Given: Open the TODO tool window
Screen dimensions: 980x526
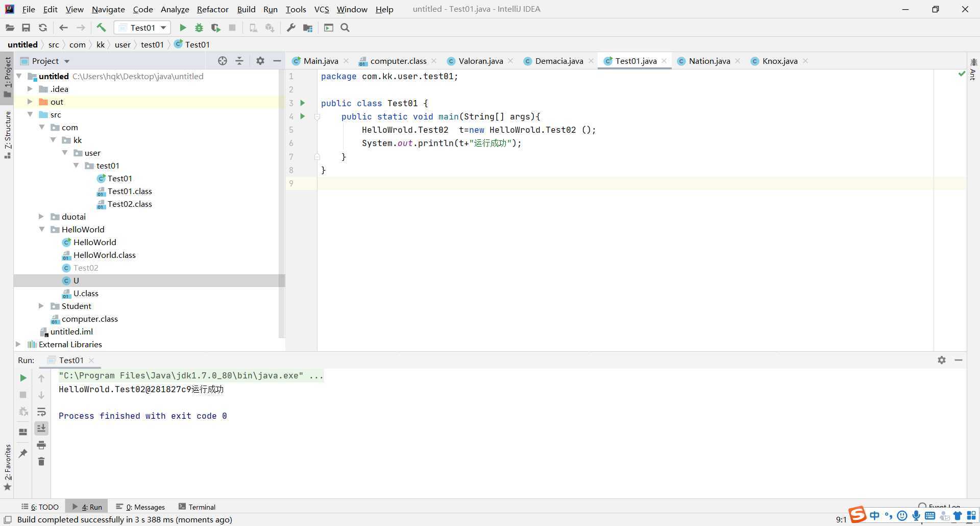Looking at the screenshot, I should 40,507.
